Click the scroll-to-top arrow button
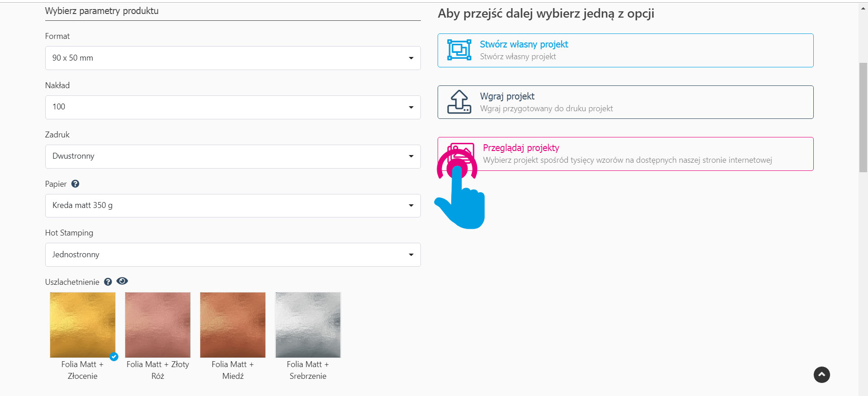Image resolution: width=868 pixels, height=396 pixels. 821,374
